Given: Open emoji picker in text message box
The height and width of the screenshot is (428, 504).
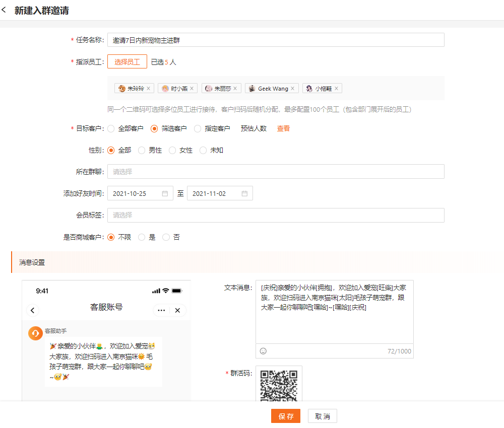Looking at the screenshot, I should tap(263, 351).
